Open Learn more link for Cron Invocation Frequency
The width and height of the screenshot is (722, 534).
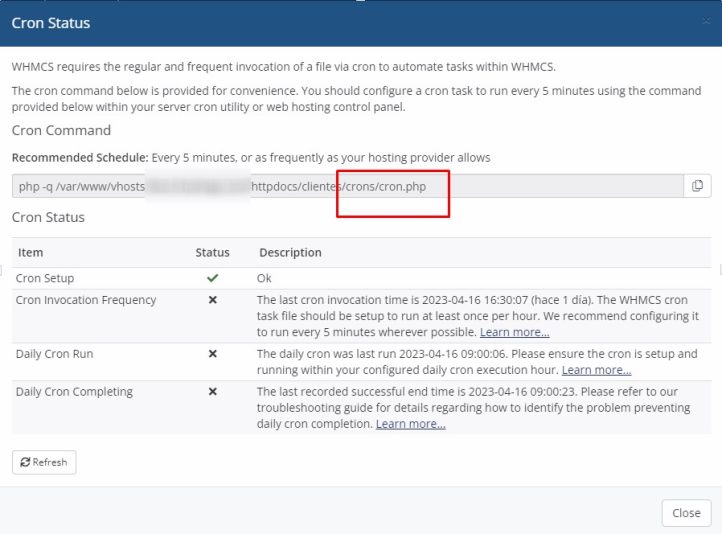514,332
